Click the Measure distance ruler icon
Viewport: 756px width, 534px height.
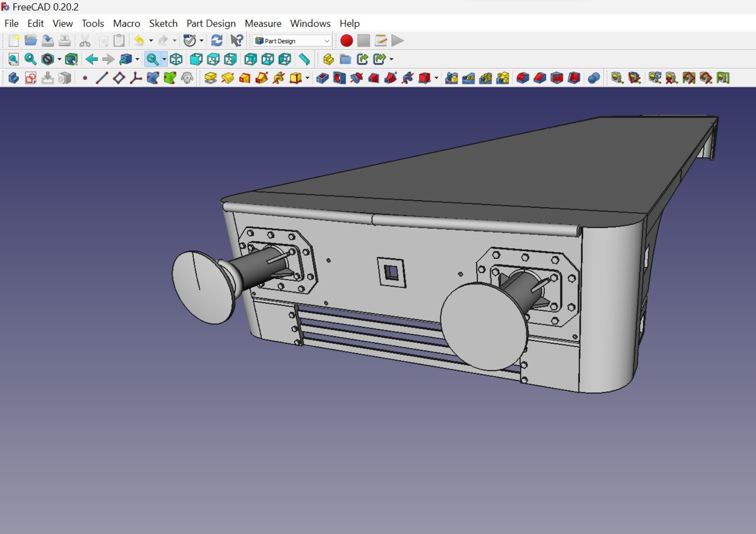point(304,59)
